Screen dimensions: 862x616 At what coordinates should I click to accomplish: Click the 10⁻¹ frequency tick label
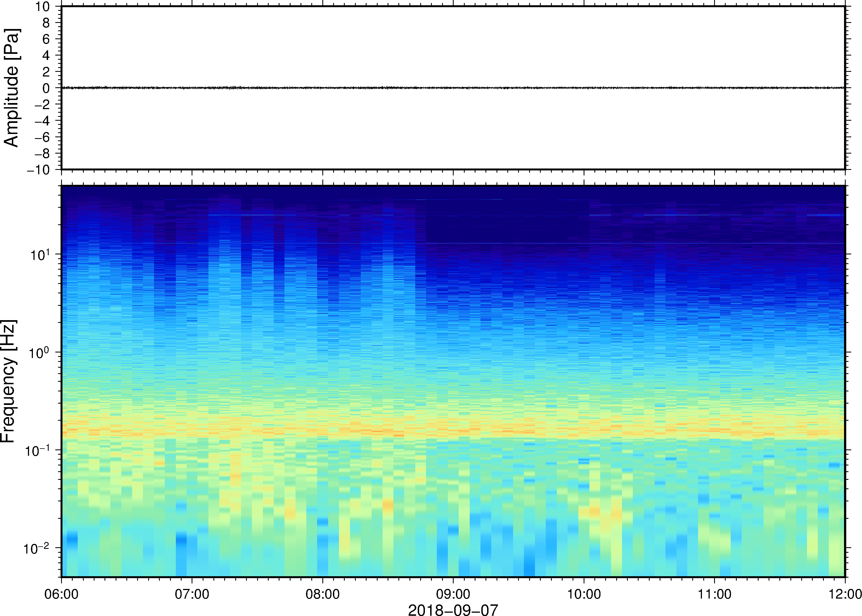click(38, 450)
